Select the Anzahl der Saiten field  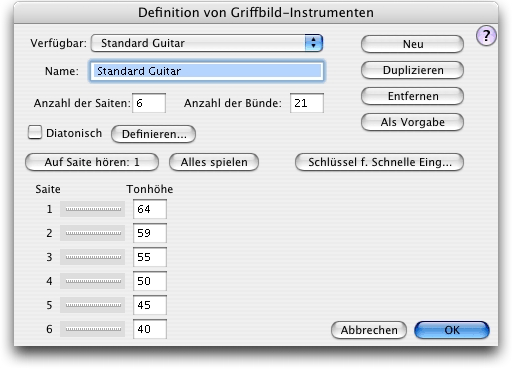(x=149, y=103)
